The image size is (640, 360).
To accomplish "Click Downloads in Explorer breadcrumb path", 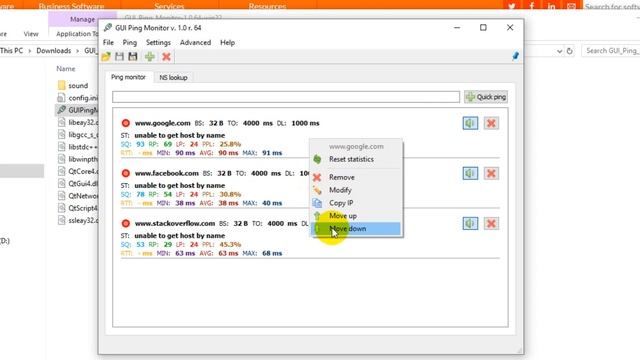I will click(53, 51).
